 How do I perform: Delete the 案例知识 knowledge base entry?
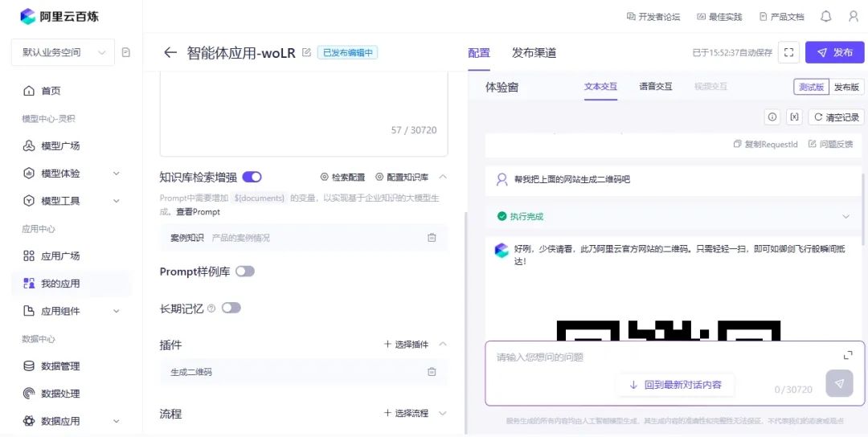tap(432, 238)
